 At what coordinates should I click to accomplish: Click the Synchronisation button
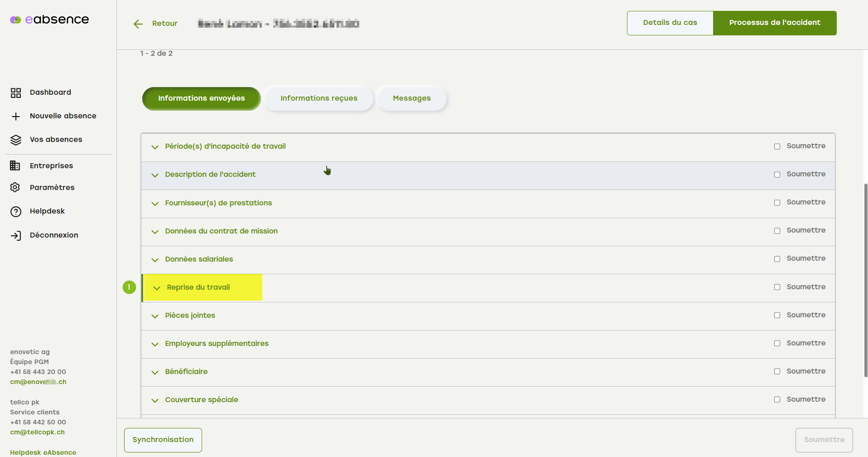click(163, 440)
